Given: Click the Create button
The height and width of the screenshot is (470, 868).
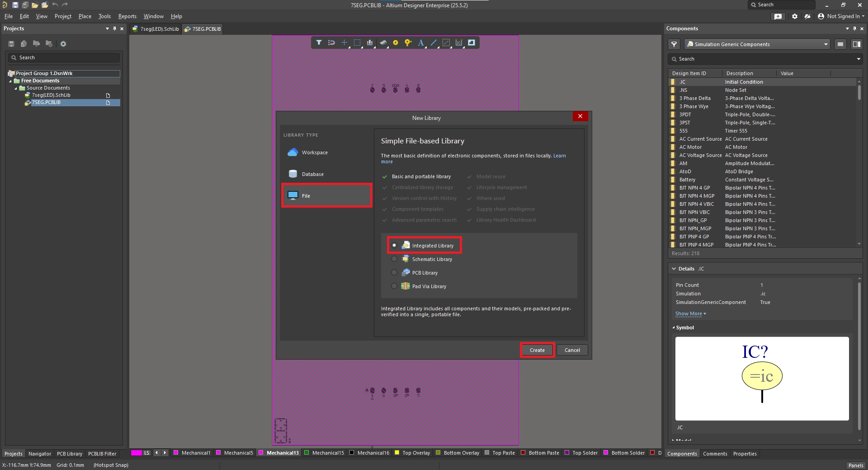Looking at the screenshot, I should [537, 350].
